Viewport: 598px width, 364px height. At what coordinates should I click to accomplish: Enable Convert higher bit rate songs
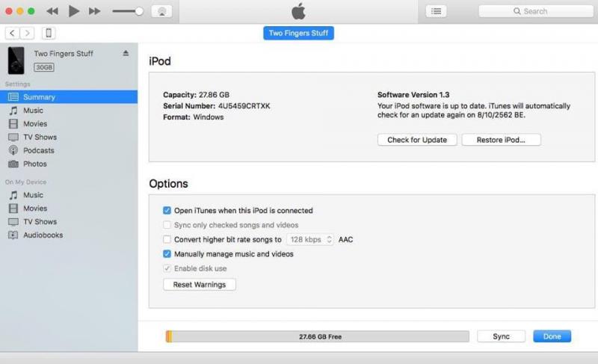167,239
